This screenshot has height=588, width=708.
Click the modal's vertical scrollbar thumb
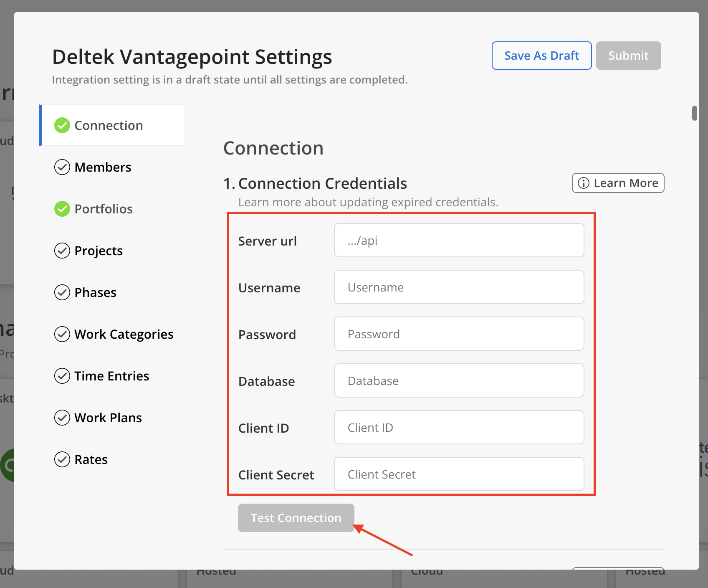pyautogui.click(x=695, y=113)
